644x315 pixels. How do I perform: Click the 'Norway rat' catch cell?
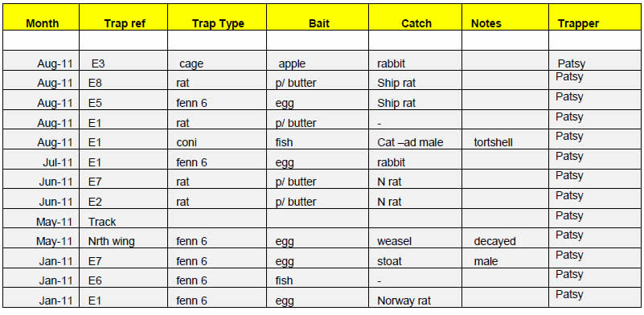(x=415, y=298)
